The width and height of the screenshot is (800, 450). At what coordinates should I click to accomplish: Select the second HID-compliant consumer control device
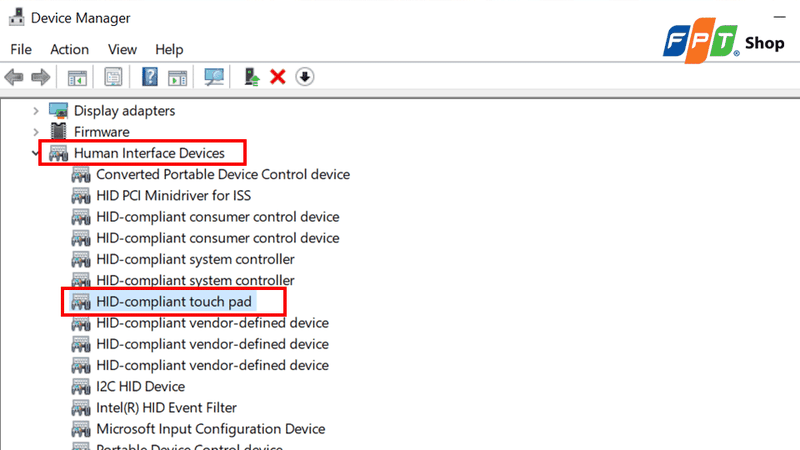[218, 238]
